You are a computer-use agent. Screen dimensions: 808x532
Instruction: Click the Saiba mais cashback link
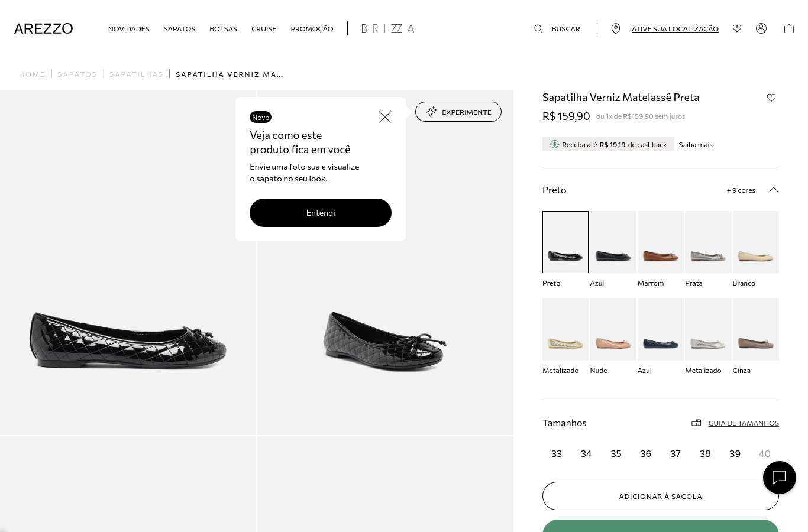(x=696, y=145)
